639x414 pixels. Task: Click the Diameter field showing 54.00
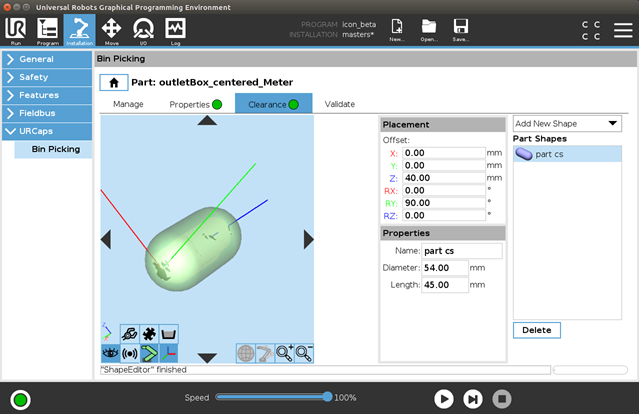445,268
